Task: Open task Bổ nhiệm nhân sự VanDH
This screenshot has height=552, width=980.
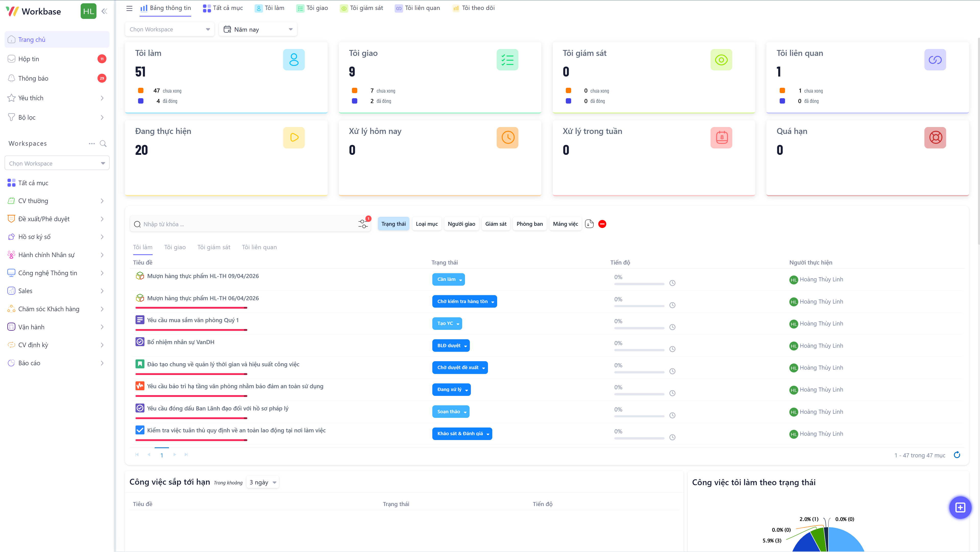Action: 181,342
